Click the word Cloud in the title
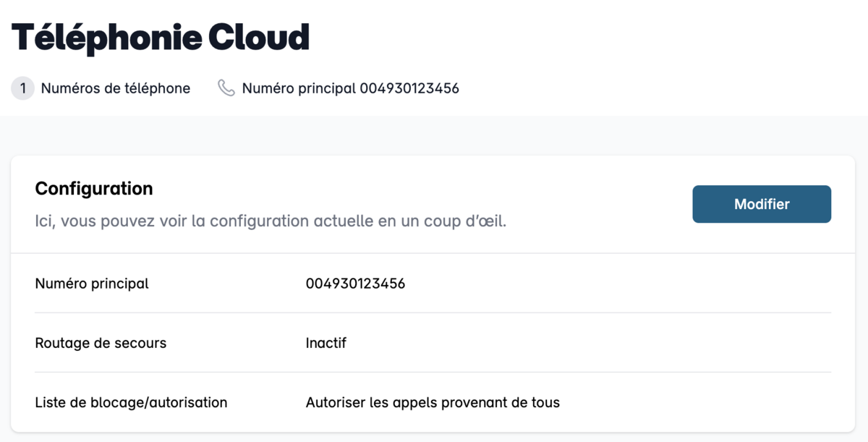Image resolution: width=868 pixels, height=442 pixels. click(x=259, y=38)
